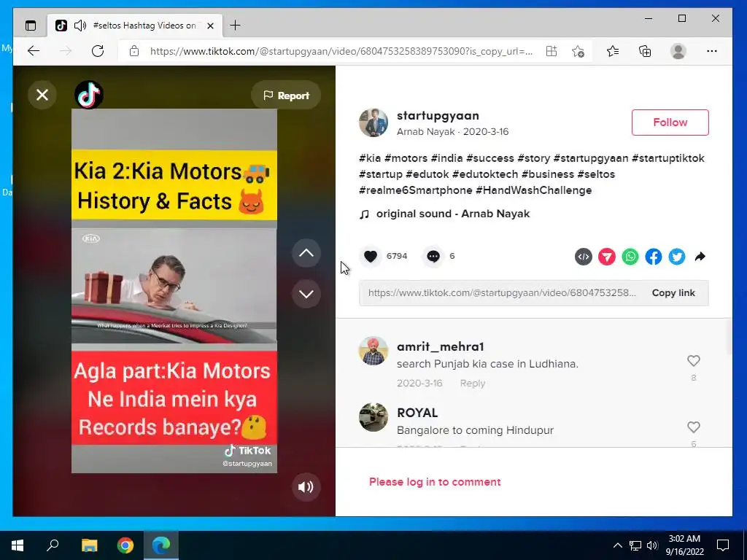Open comments bubble icon

pyautogui.click(x=433, y=256)
